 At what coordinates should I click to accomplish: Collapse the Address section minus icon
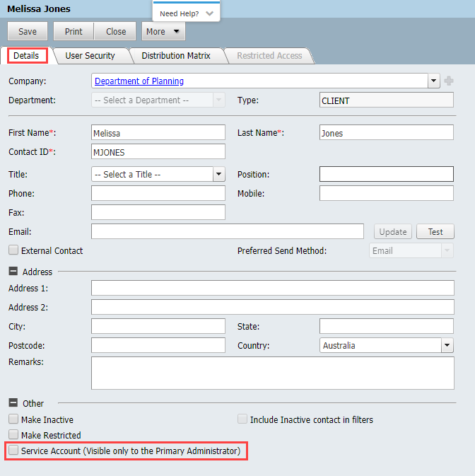(x=13, y=272)
